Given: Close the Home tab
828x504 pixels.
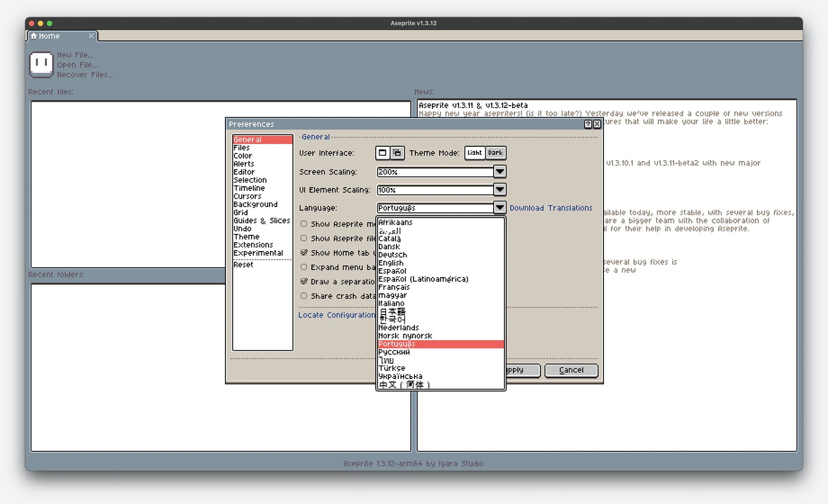Looking at the screenshot, I should [91, 35].
